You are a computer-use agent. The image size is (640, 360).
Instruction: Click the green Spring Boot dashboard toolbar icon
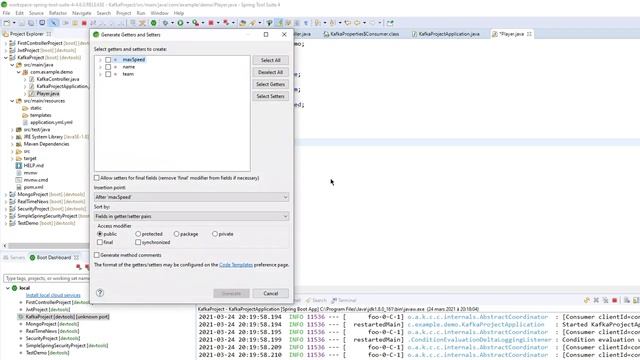coord(153,23)
